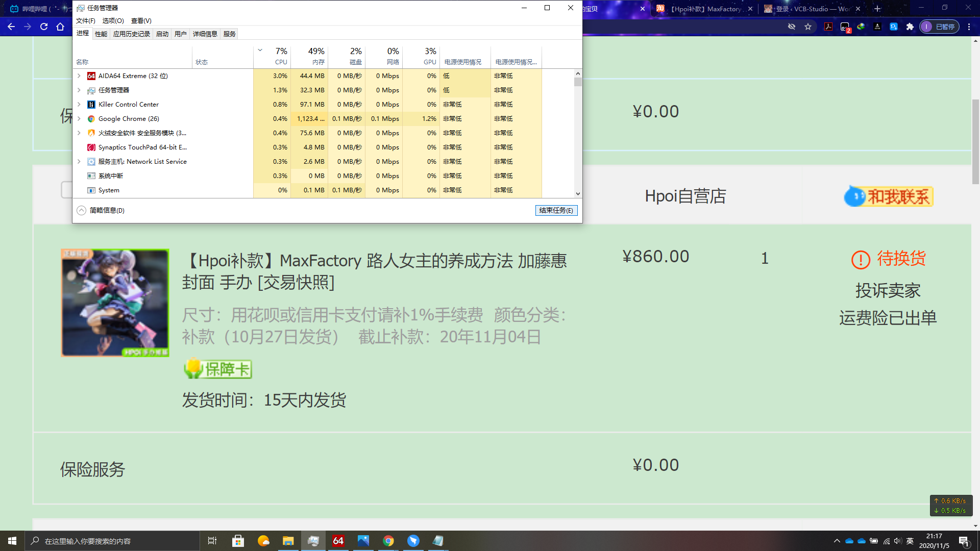This screenshot has height=551, width=980.
Task: Open the Wi-Fi network icon in the tray
Action: coord(886,541)
